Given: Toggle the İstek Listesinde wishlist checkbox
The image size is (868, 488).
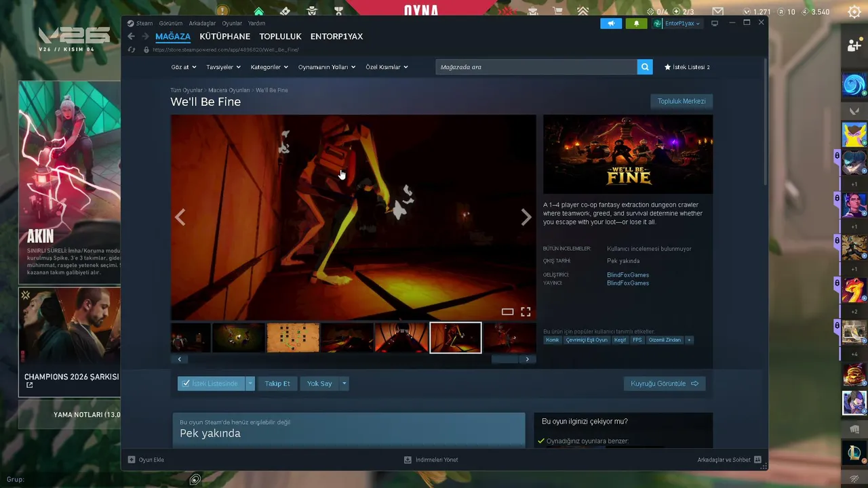Looking at the screenshot, I should (x=186, y=384).
